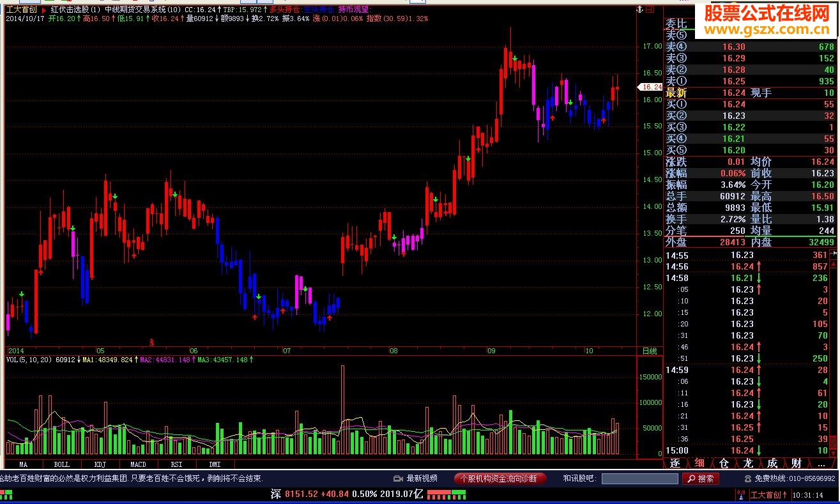Select the KDJ indicator tab
This screenshot has width=840, height=504.
click(x=100, y=464)
